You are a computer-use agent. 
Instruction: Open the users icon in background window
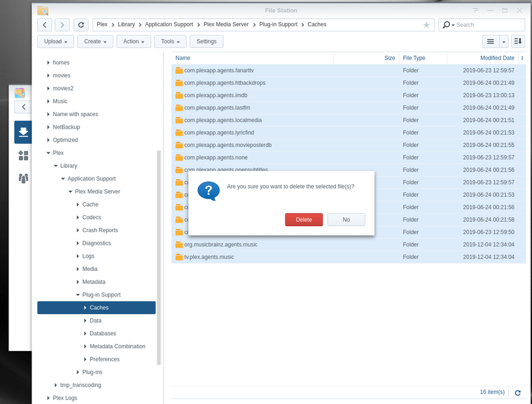[x=23, y=178]
